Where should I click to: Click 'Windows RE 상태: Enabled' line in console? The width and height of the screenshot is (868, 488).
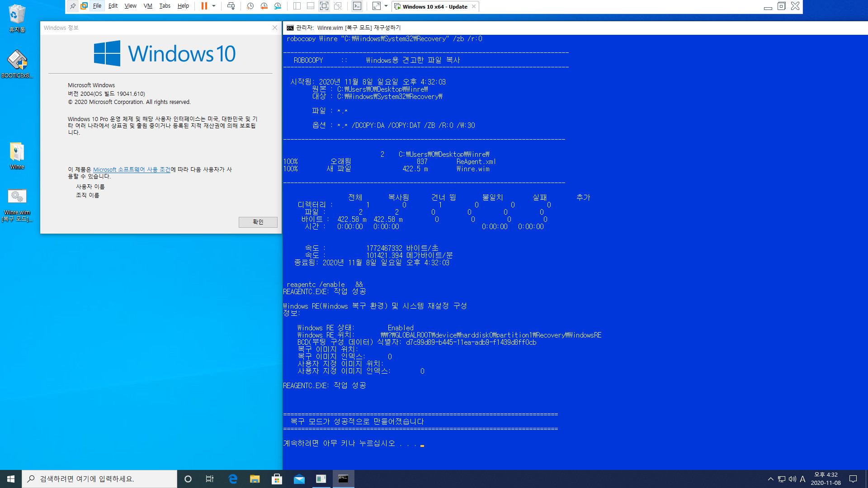pyautogui.click(x=355, y=328)
